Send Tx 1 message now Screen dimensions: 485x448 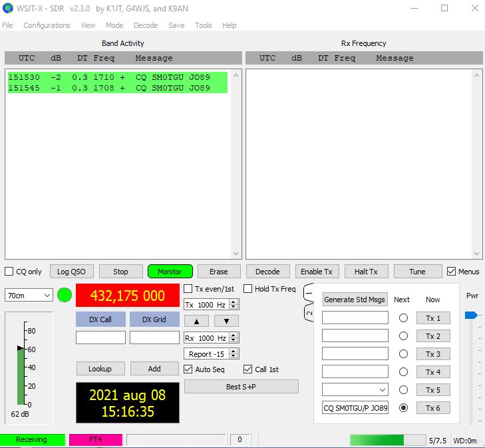433,318
